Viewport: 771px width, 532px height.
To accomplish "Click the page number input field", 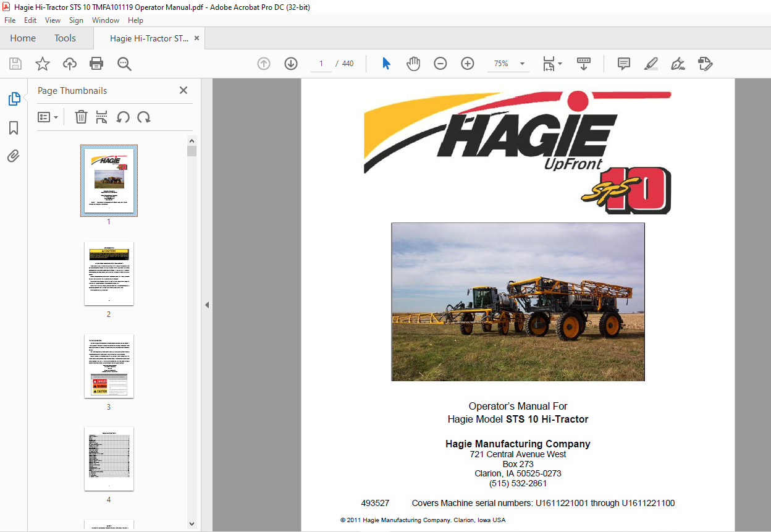I will pyautogui.click(x=321, y=64).
